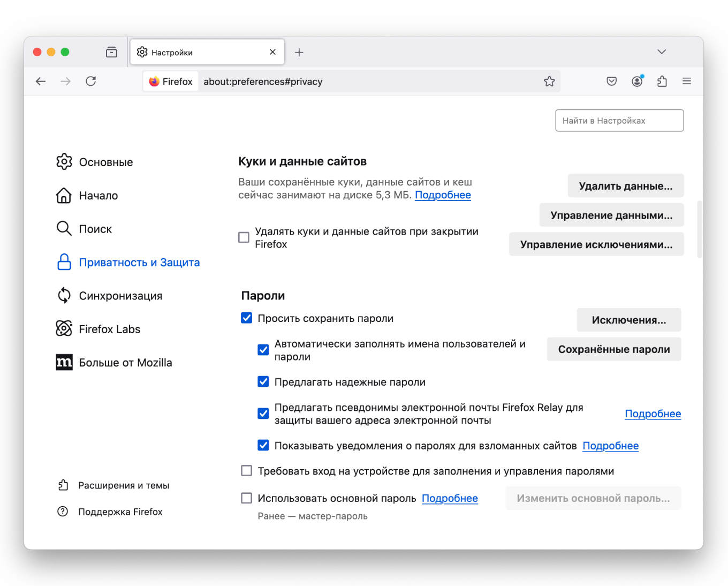This screenshot has height=586, width=728.
Task: Open the Подробнее link about saved cookies
Action: 443,195
